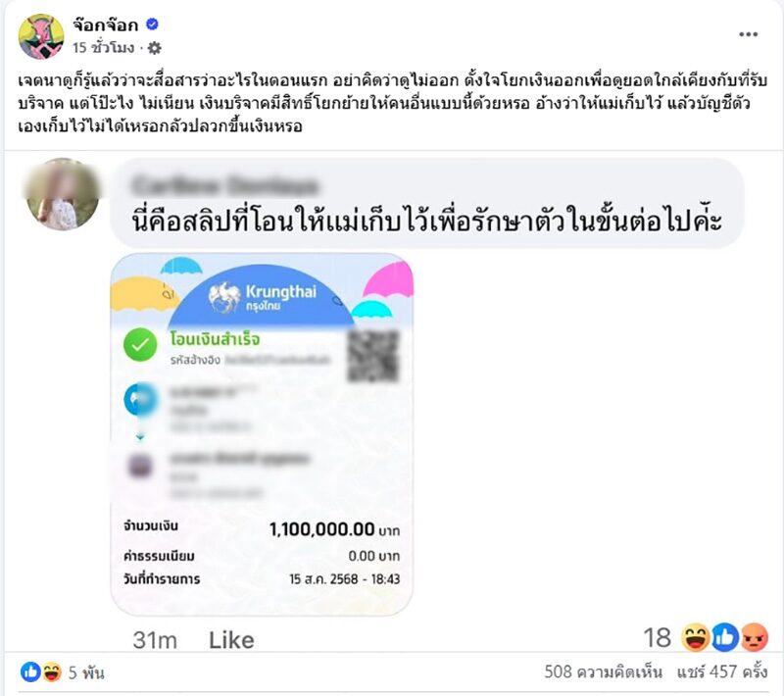Open the Krungthai transfer slip image
The image size is (784, 696).
pos(262,434)
